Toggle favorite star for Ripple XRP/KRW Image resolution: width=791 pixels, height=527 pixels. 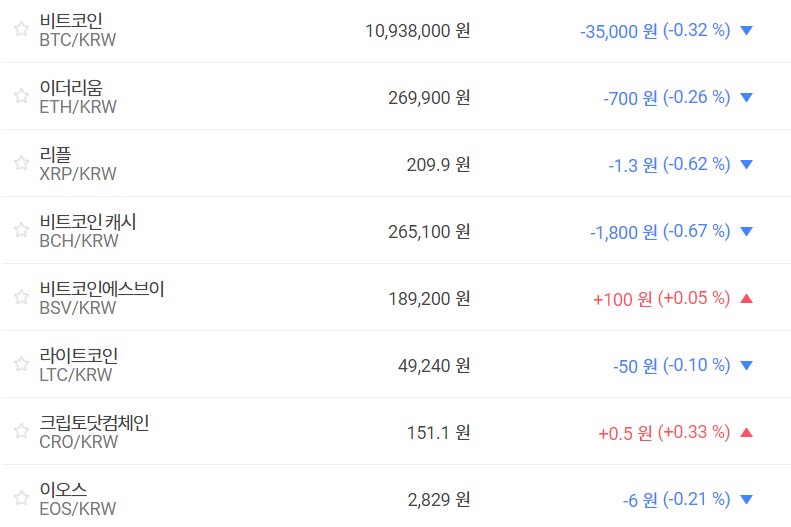(21, 163)
